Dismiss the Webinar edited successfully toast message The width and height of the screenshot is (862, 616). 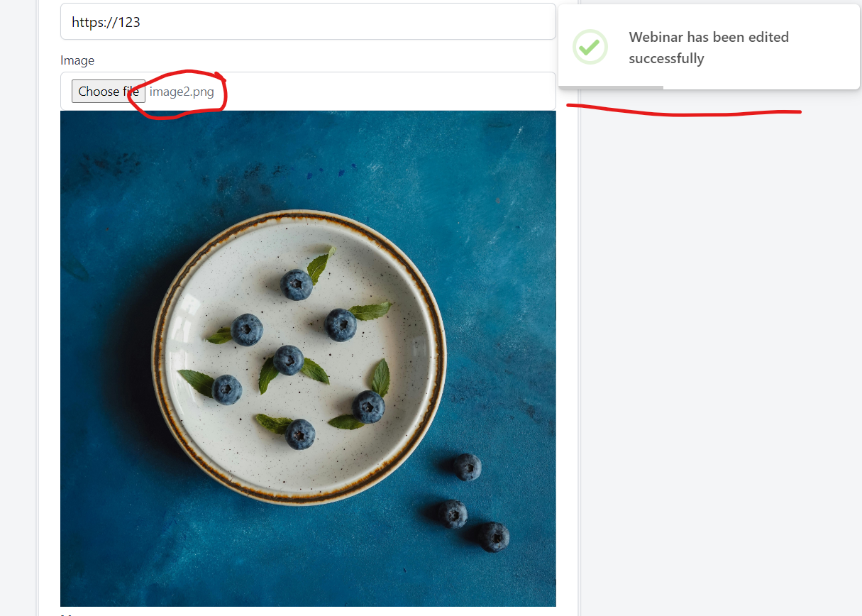click(709, 48)
